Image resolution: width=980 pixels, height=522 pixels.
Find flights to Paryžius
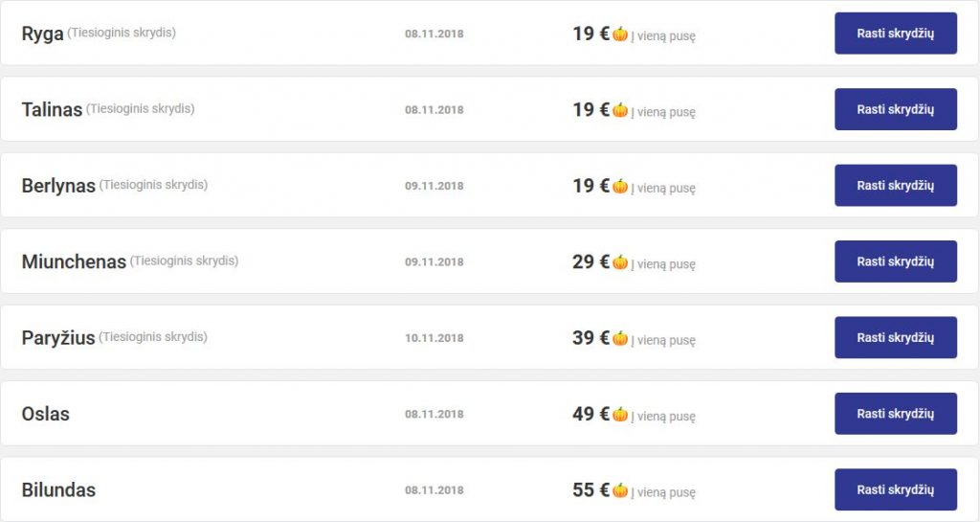coord(896,337)
